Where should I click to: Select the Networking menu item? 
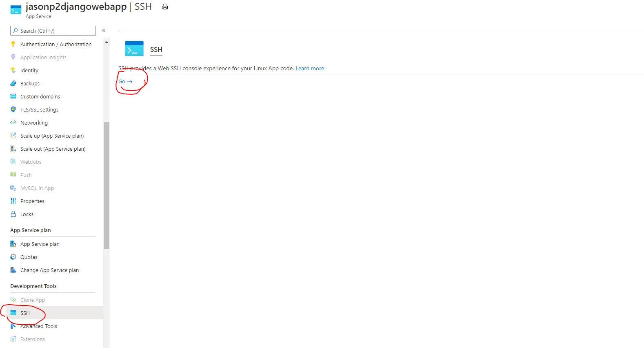pyautogui.click(x=34, y=123)
